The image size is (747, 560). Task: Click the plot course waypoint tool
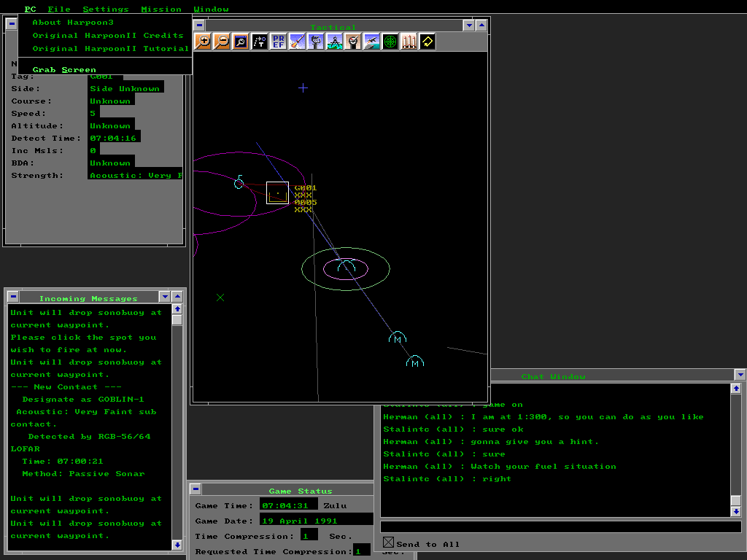coord(260,42)
